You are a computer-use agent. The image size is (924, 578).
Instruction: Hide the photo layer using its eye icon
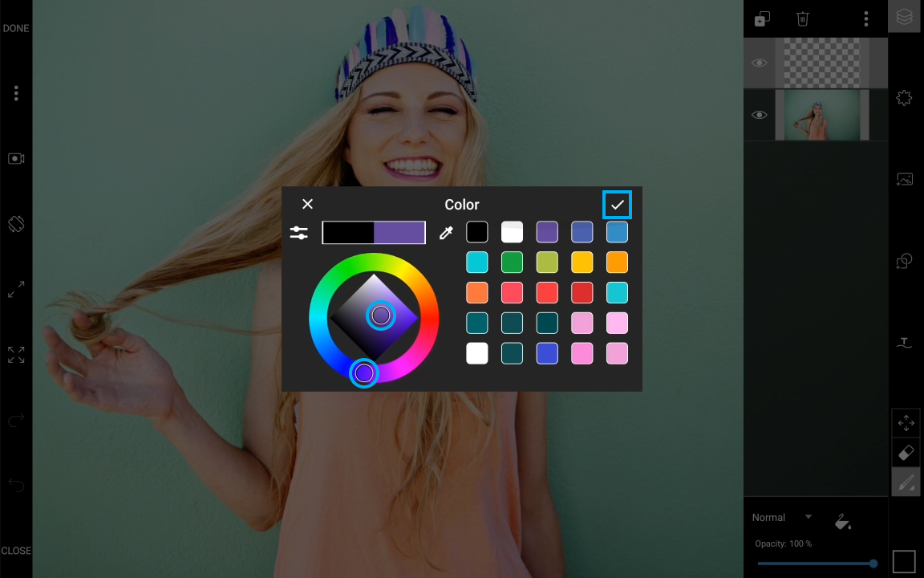[x=759, y=114]
